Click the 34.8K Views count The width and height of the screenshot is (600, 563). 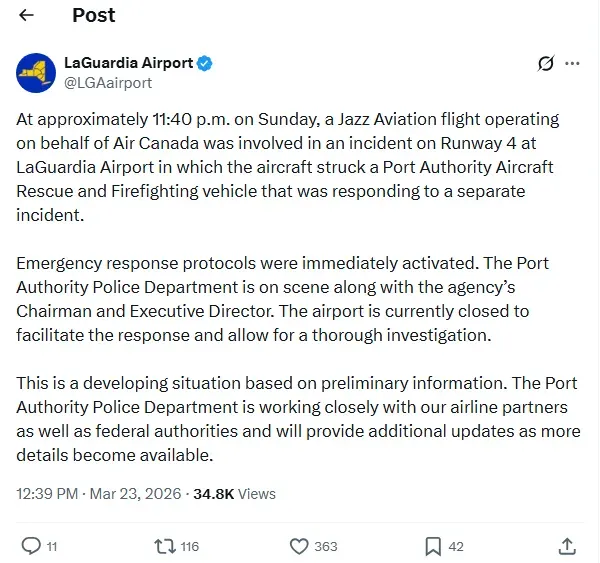pyautogui.click(x=234, y=494)
